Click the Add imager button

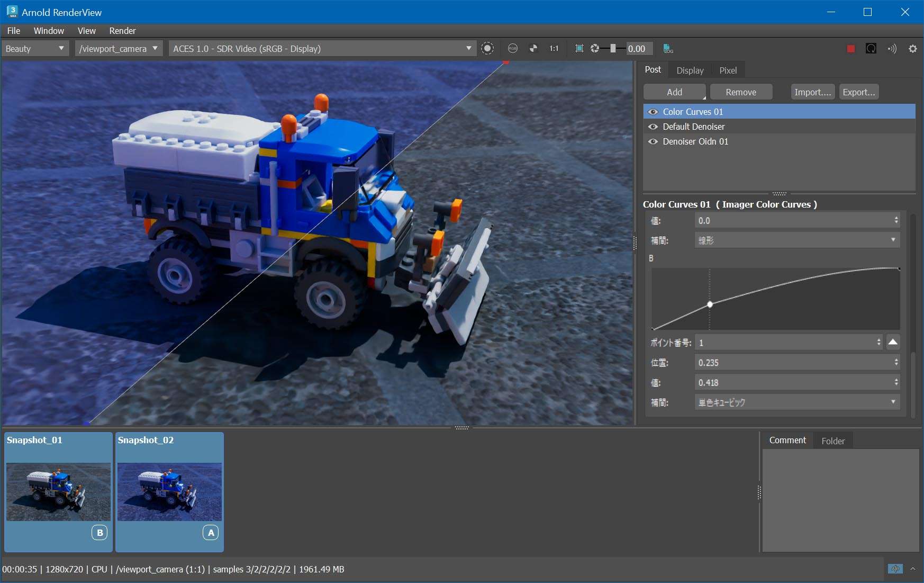click(x=674, y=92)
